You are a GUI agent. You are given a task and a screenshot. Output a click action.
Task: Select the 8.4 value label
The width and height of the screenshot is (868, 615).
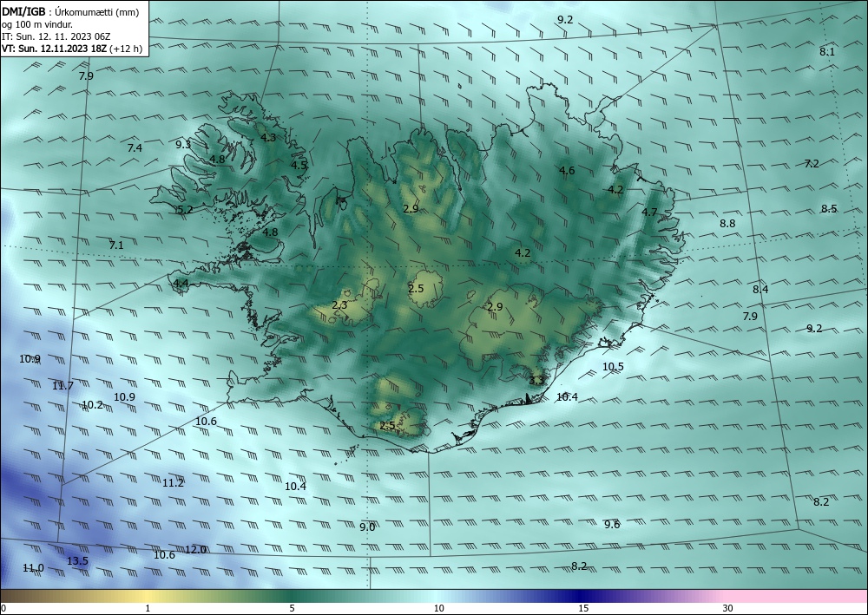click(x=760, y=289)
